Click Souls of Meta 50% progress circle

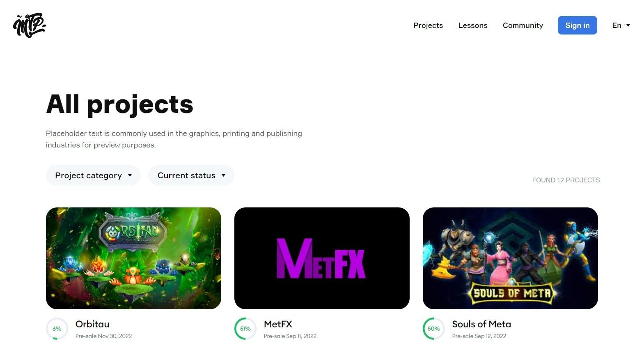[433, 329]
